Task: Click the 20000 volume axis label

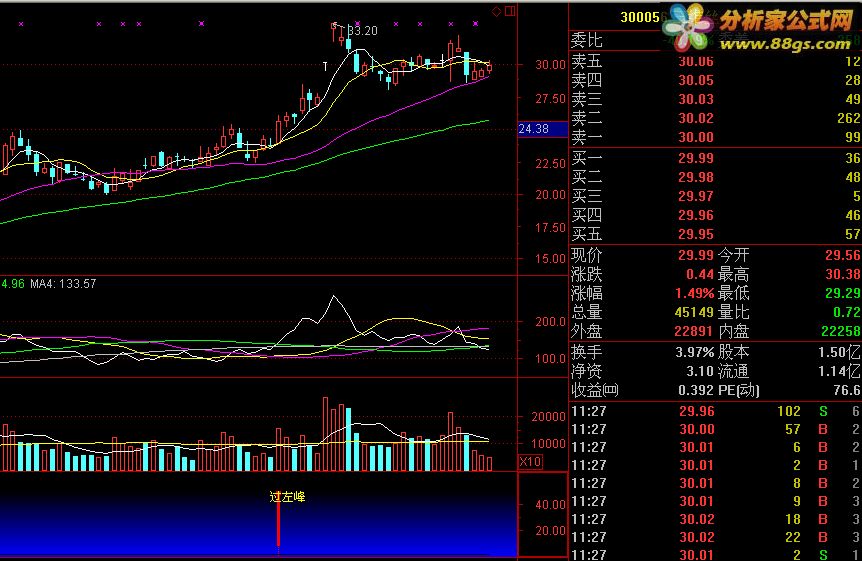Action: pos(548,417)
